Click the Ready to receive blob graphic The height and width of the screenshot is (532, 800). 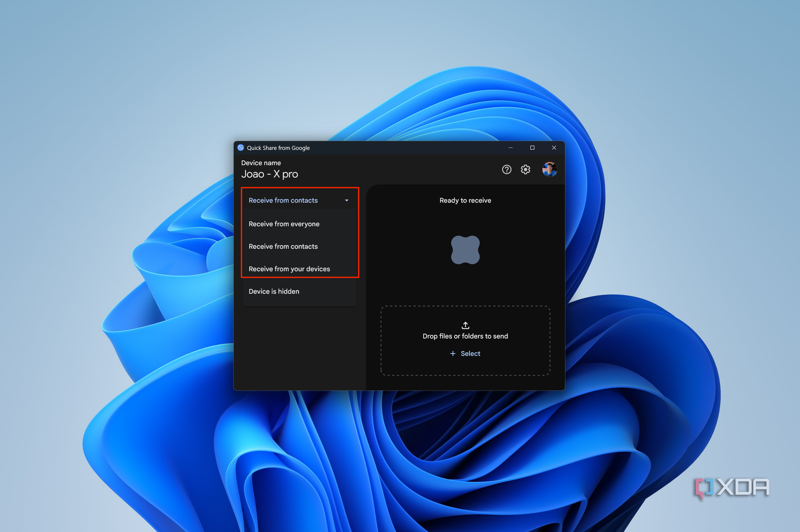coord(465,250)
